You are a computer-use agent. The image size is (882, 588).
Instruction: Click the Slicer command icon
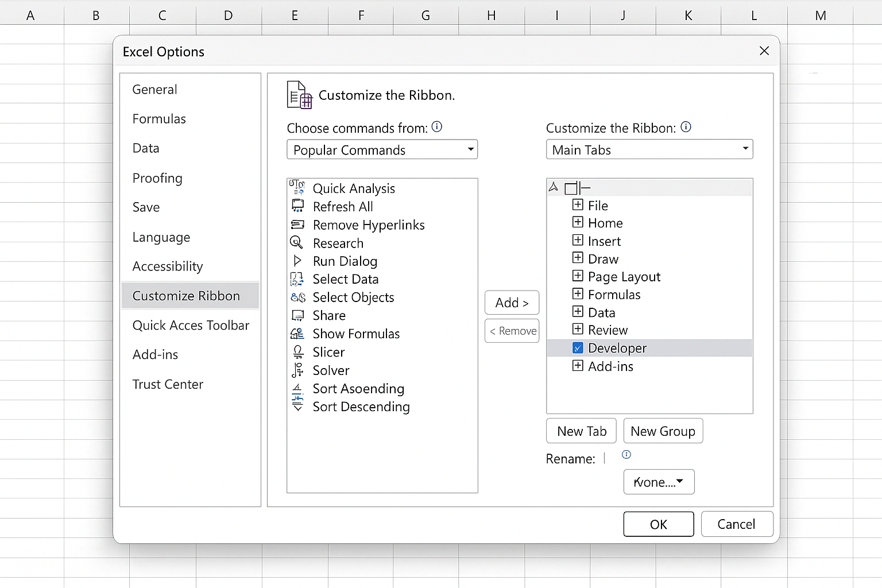point(297,352)
